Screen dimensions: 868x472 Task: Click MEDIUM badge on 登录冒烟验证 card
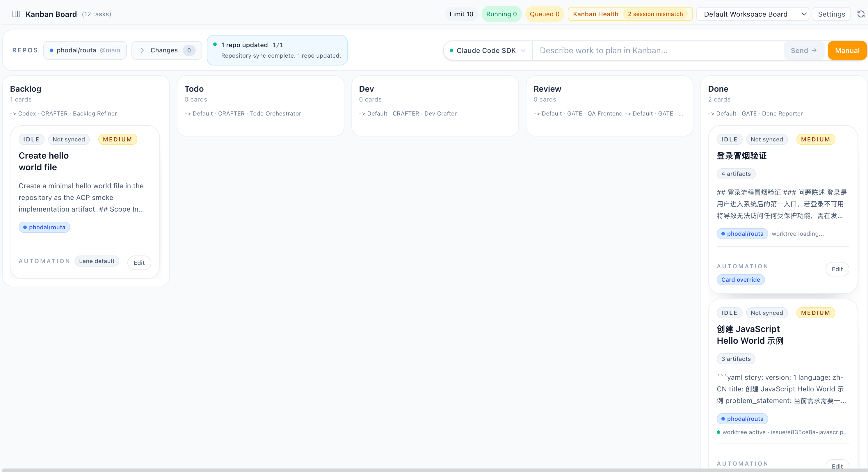coord(816,139)
